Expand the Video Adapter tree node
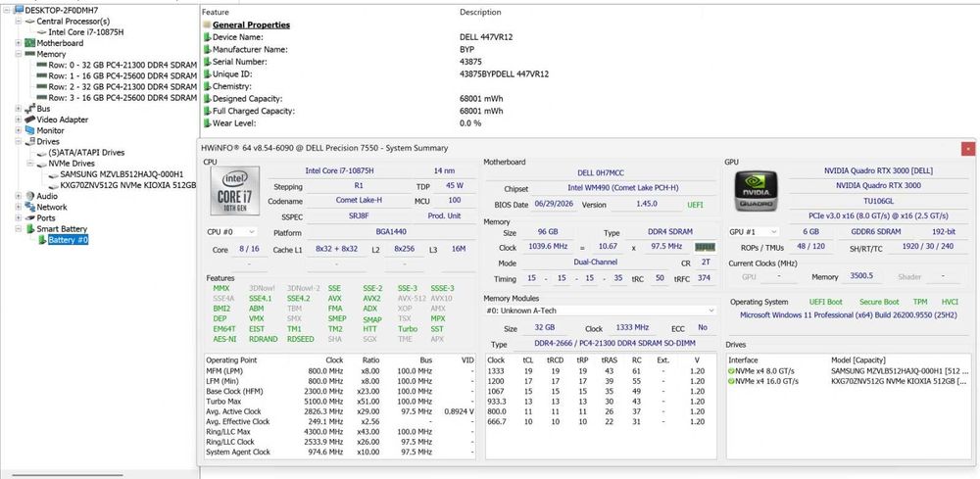This screenshot has width=980, height=479. click(x=19, y=120)
